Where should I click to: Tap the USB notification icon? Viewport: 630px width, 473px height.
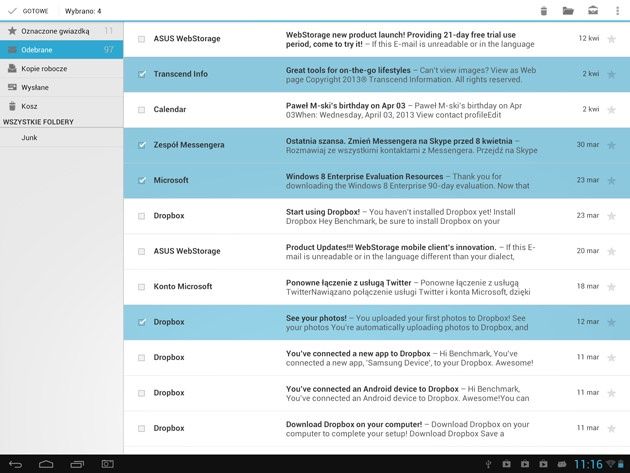(x=488, y=465)
